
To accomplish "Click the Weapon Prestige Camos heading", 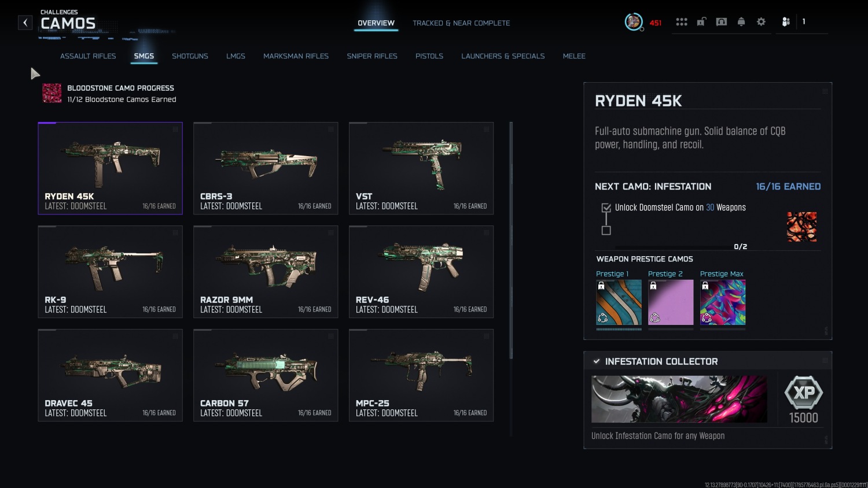I will [645, 259].
